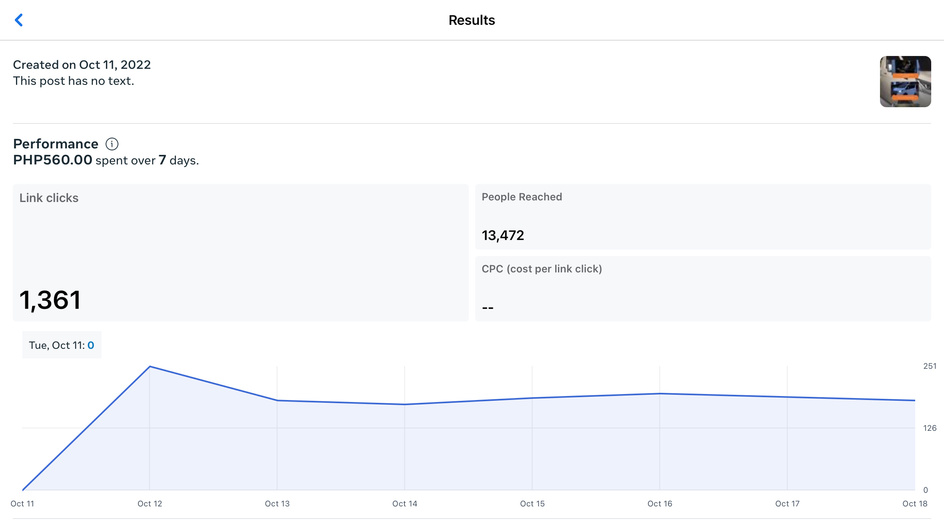Select the Link clicks metric card heading

point(49,198)
